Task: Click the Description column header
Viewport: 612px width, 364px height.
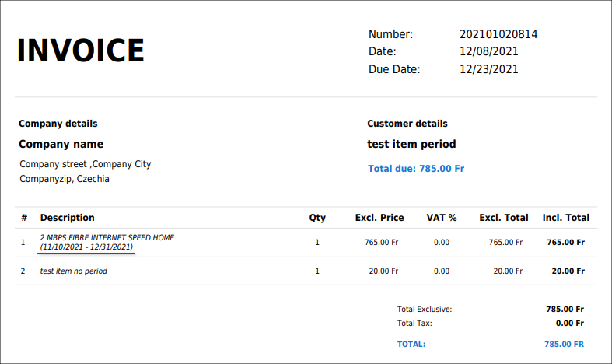Action: coord(68,218)
